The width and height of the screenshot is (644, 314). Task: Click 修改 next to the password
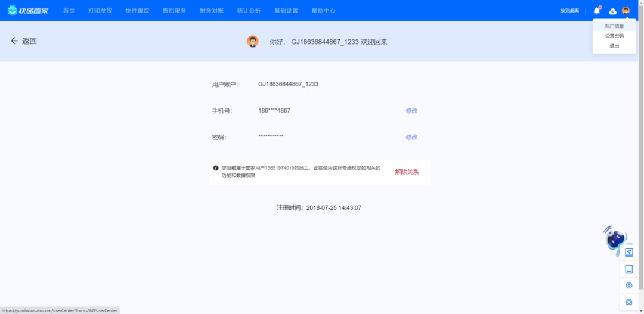pyautogui.click(x=411, y=137)
